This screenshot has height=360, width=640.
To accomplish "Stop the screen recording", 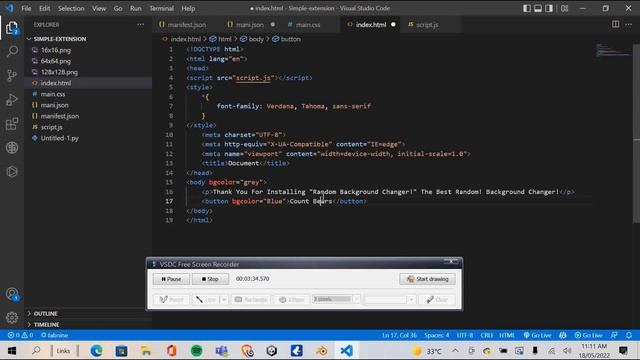I will (210, 279).
